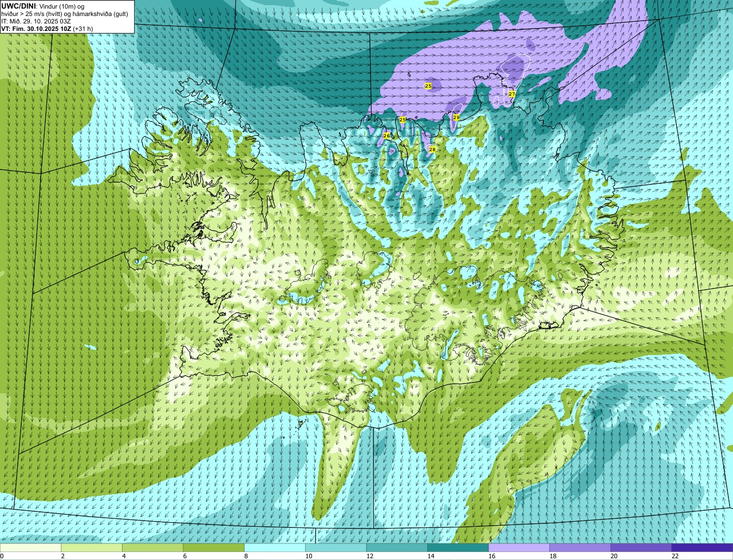The image size is (733, 560).
Task: Click the 12–14 m/s teal legend swatch
Action: tap(397, 548)
